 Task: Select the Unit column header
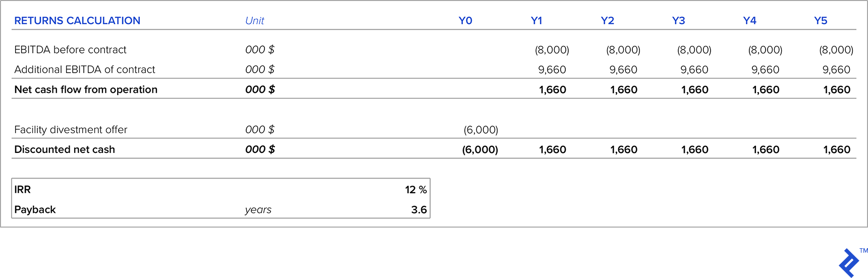click(x=254, y=21)
